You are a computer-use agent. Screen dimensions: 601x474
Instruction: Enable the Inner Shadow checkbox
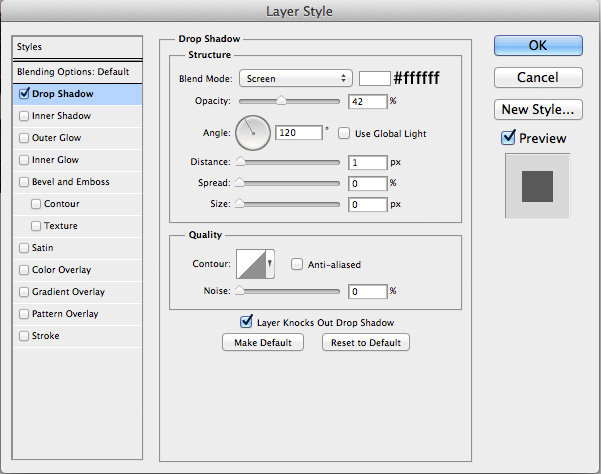(24, 116)
